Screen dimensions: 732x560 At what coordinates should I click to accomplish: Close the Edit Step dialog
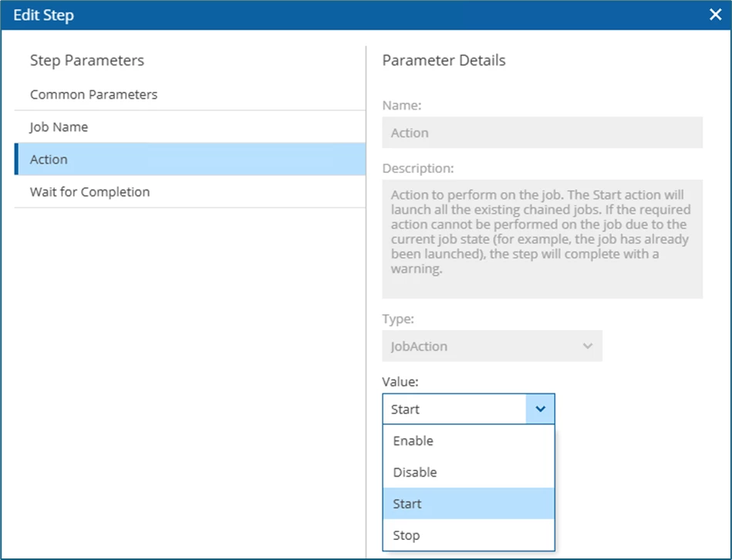click(x=714, y=15)
